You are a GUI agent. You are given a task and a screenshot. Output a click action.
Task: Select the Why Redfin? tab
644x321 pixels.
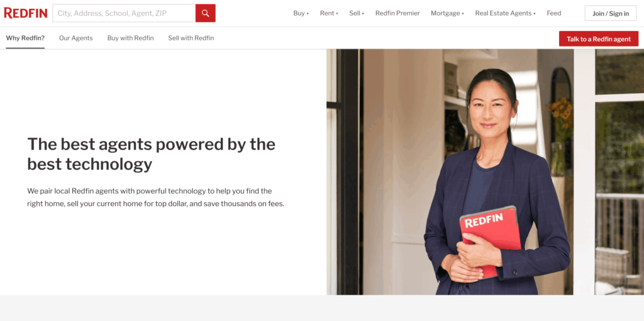coord(25,38)
